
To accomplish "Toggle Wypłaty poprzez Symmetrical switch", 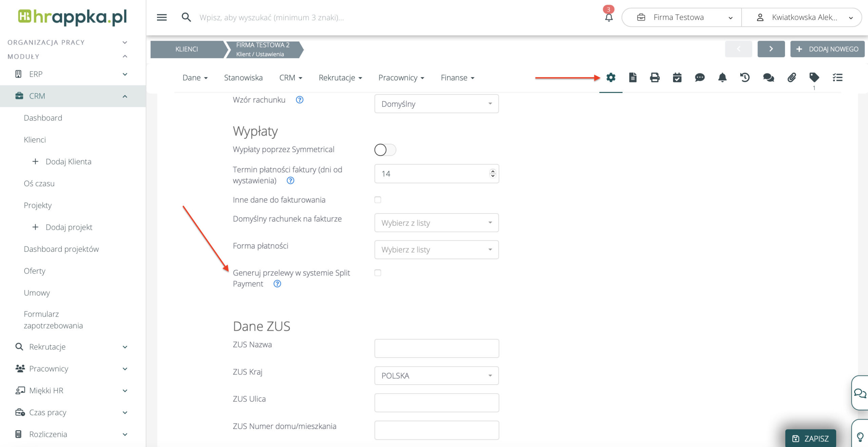I will point(385,150).
